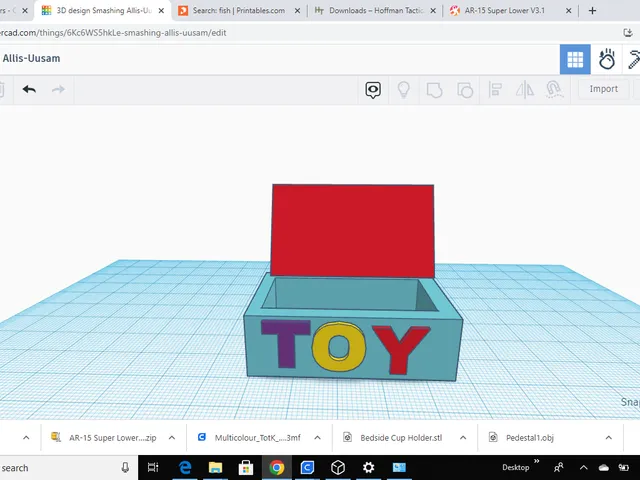Open the Sim Lab falling apple icon

(x=607, y=60)
